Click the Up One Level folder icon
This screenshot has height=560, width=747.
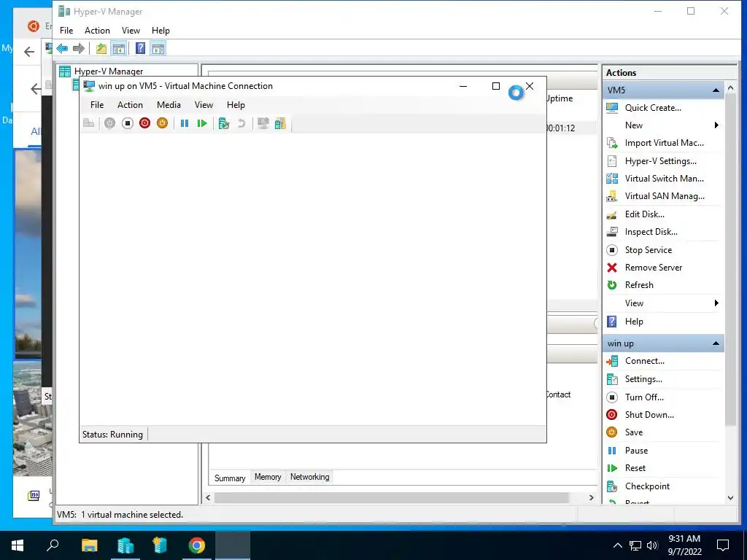click(x=101, y=48)
